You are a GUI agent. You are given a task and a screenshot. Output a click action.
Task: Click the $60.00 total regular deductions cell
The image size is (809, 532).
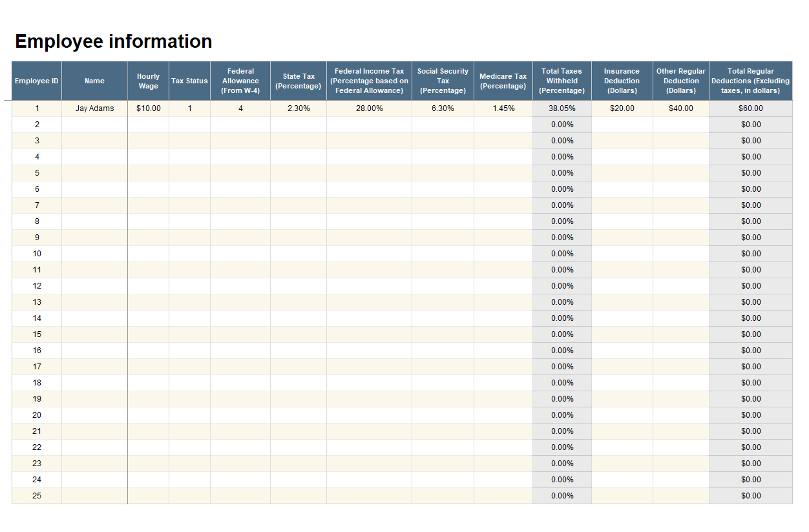pos(750,108)
